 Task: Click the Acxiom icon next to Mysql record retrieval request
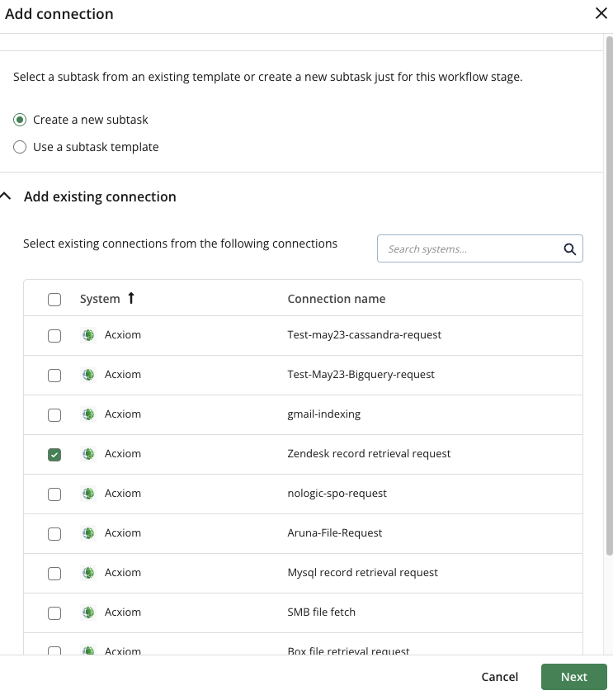87,572
